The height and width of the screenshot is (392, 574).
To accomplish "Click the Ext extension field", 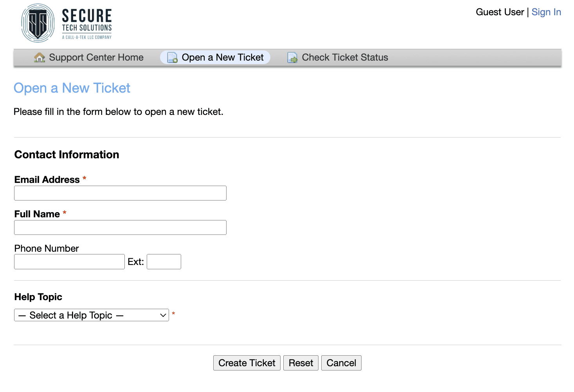I will (x=164, y=262).
